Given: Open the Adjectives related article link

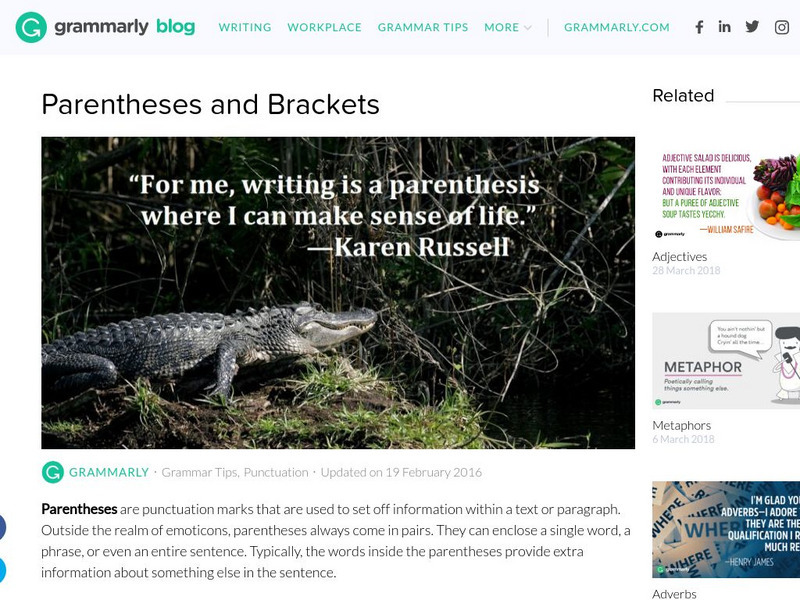Looking at the screenshot, I should point(680,257).
